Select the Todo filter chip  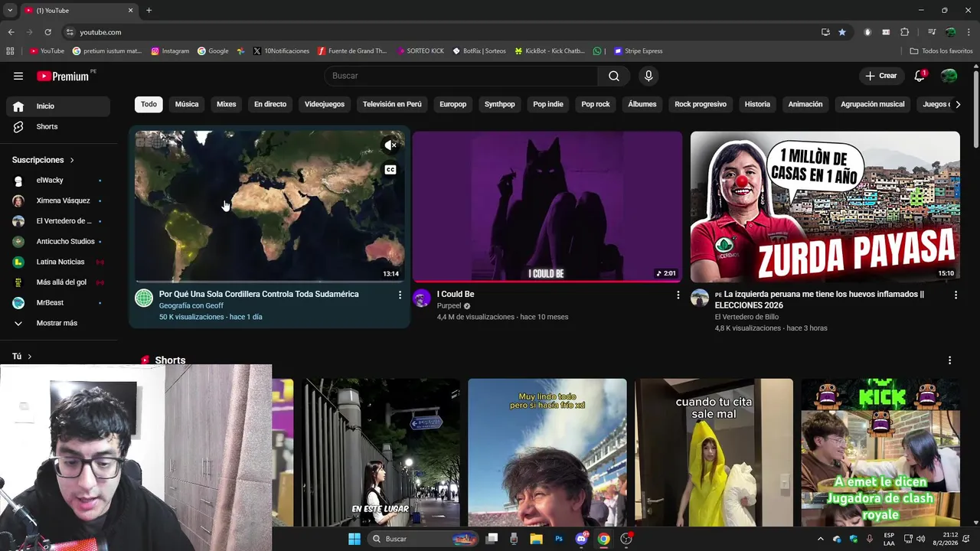tap(149, 104)
